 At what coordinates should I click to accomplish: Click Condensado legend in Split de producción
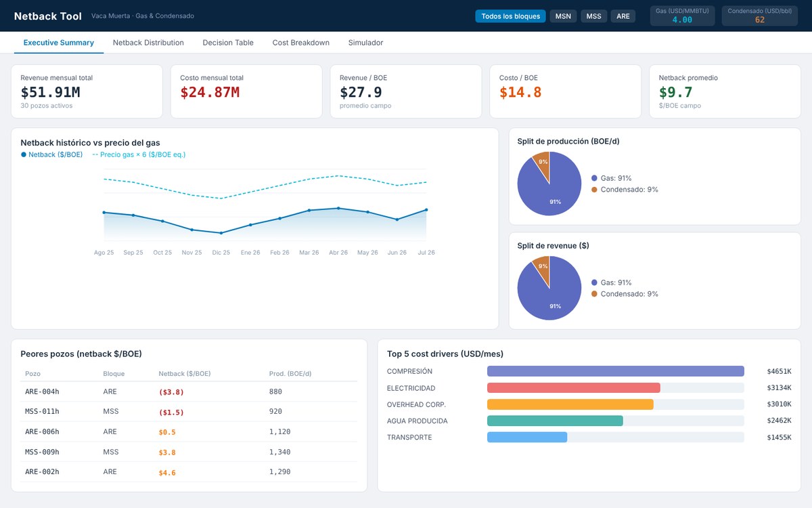[625, 190]
